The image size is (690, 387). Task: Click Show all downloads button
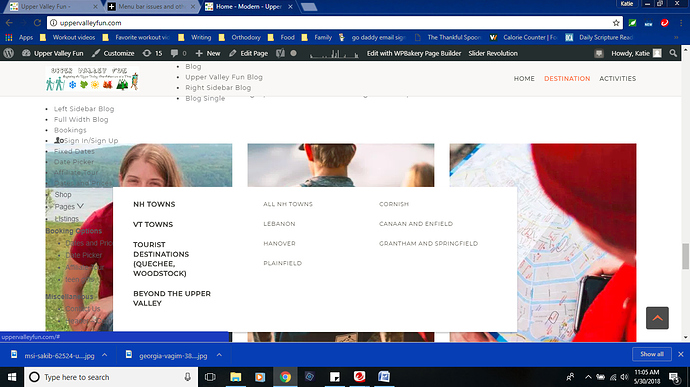[x=652, y=354]
